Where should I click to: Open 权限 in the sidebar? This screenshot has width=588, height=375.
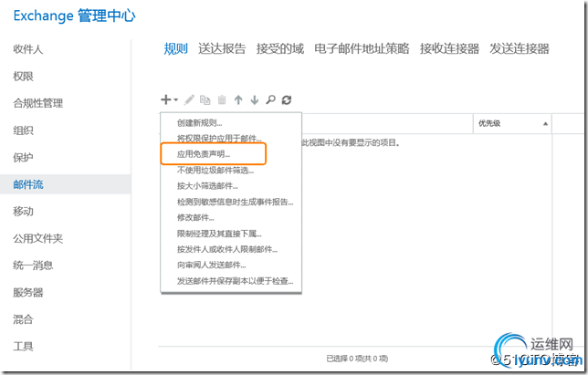pos(23,77)
